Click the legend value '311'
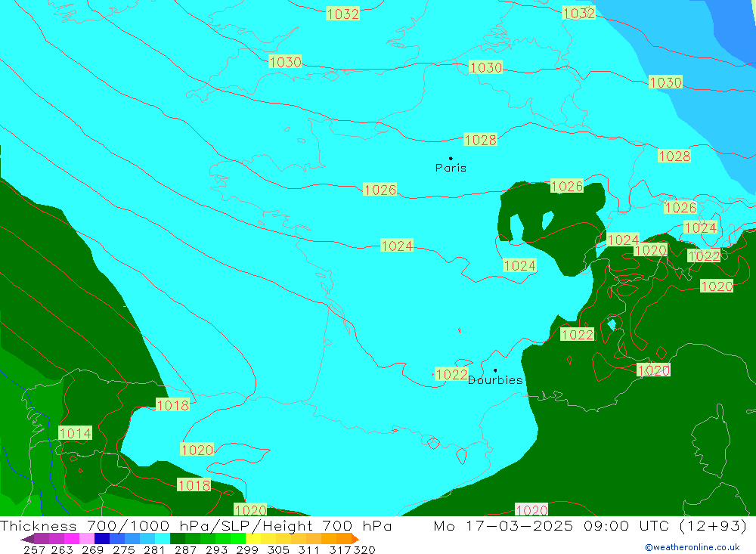 [309, 549]
